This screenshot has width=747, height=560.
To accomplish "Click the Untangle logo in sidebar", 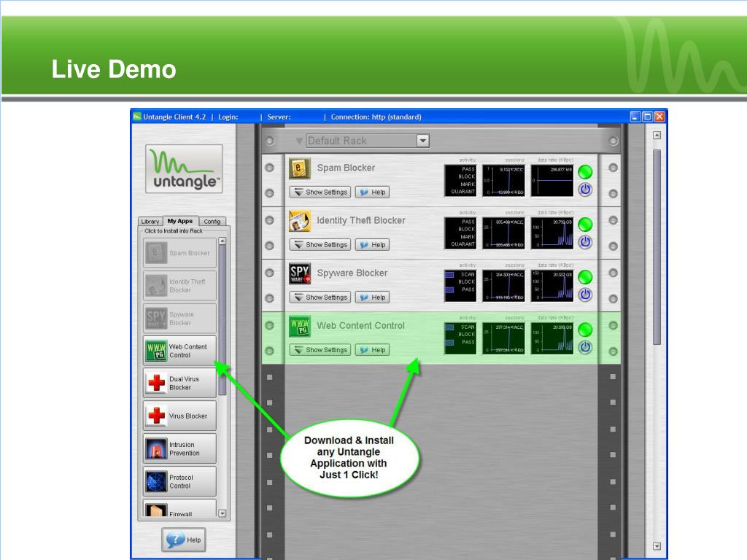I will coord(184,169).
